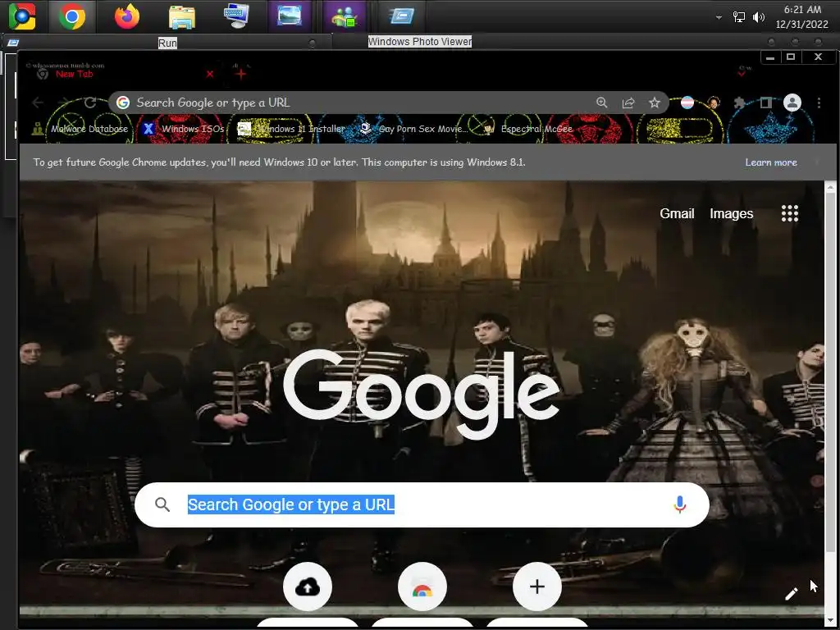The height and width of the screenshot is (630, 840).
Task: Open the Chrome profile avatar
Action: [x=792, y=103]
